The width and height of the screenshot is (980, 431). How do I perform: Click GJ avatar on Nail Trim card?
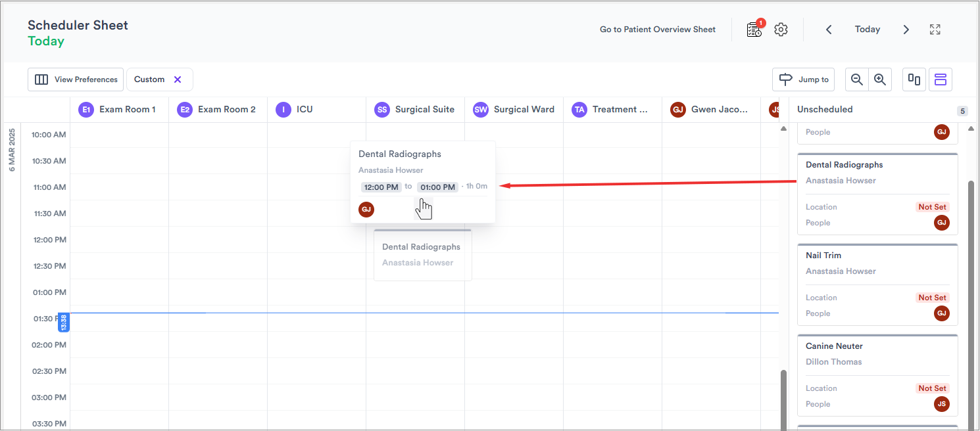point(942,313)
